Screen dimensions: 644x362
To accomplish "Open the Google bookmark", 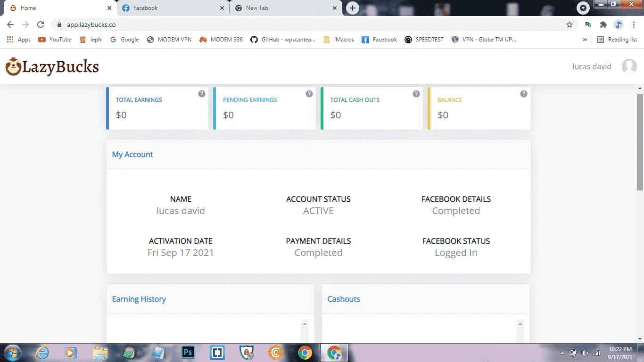I will coord(124,40).
